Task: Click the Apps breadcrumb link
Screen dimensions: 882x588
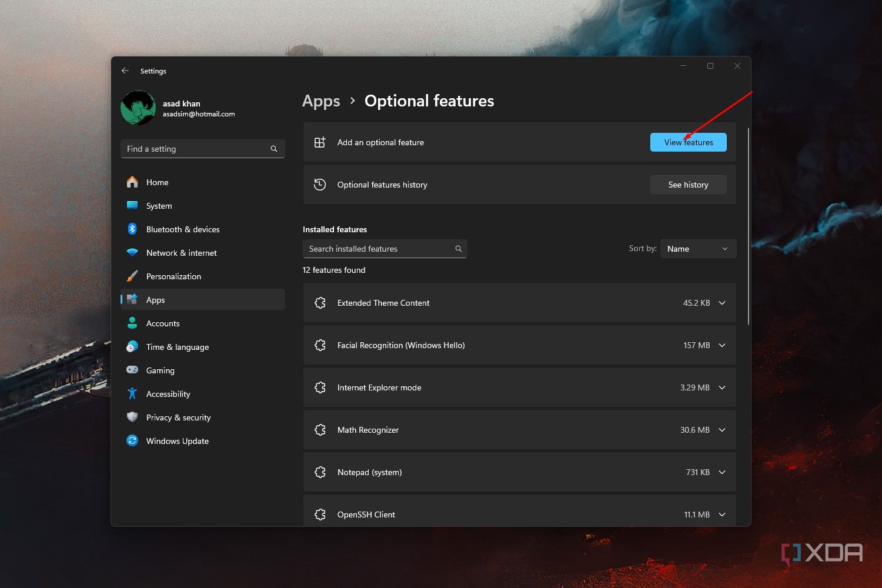Action: pos(321,101)
